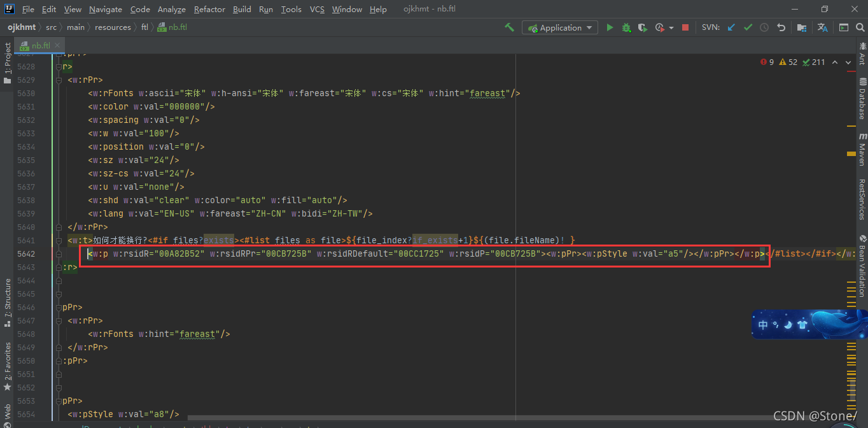Click the IntelliJ IDEA logo icon

pos(10,9)
